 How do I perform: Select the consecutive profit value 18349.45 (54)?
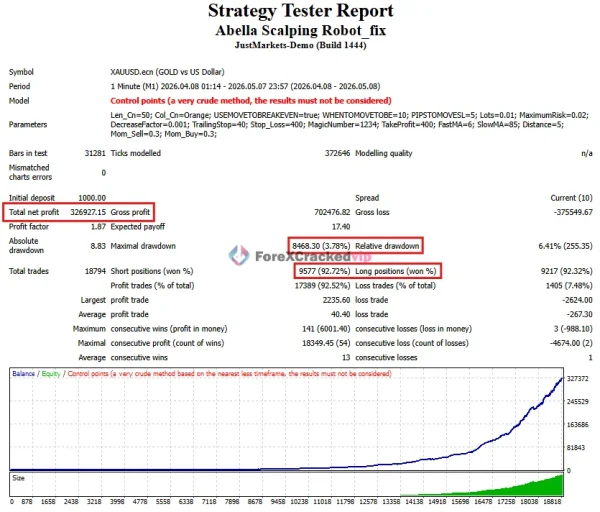(x=326, y=343)
